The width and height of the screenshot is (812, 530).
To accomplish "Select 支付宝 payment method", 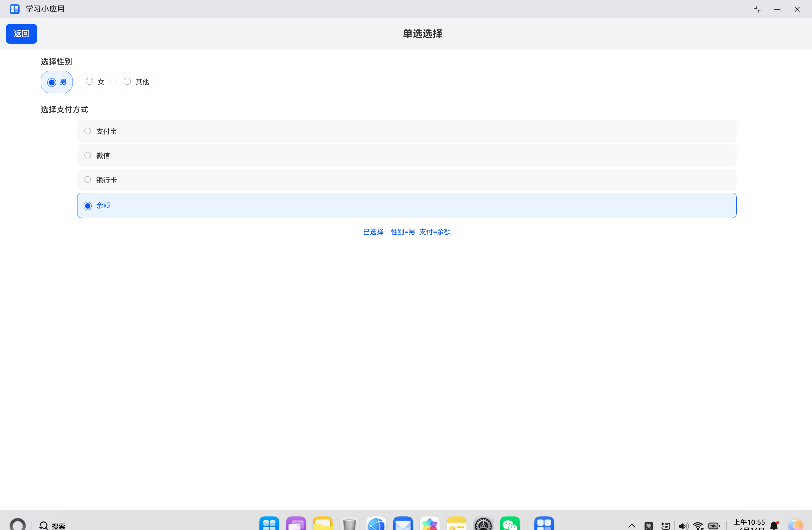I will click(407, 131).
